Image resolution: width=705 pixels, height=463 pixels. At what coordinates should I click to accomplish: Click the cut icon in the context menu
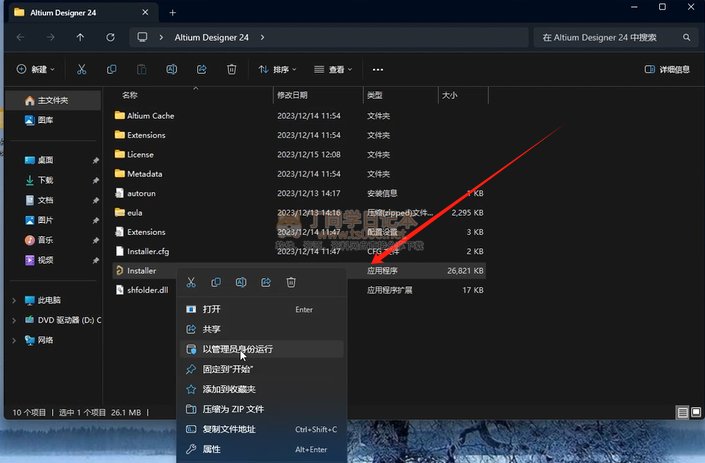pyautogui.click(x=190, y=283)
